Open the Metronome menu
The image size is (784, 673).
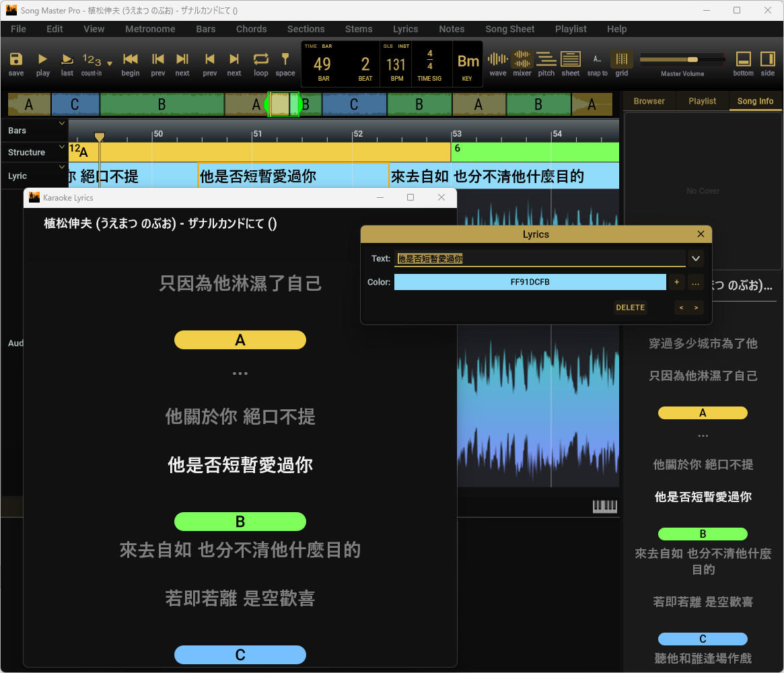pos(150,29)
